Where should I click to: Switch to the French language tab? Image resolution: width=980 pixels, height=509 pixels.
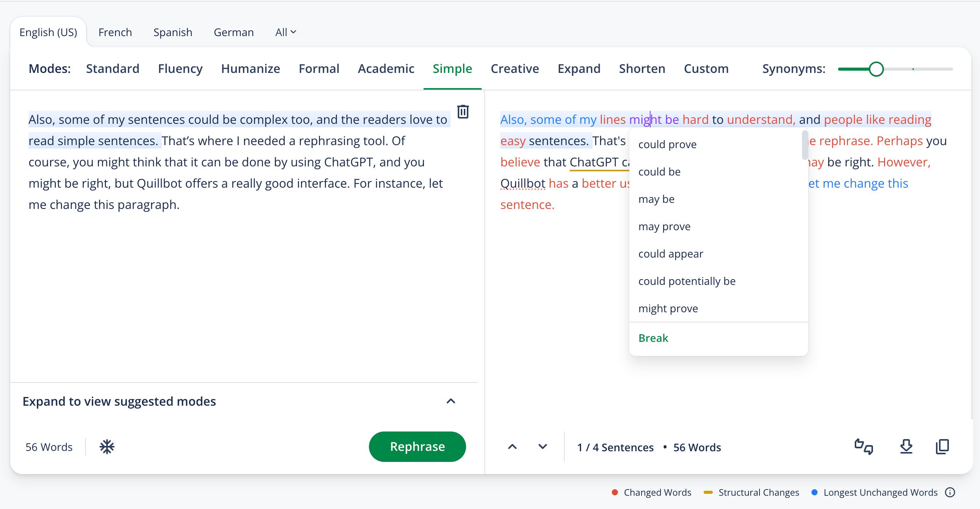coord(115,32)
